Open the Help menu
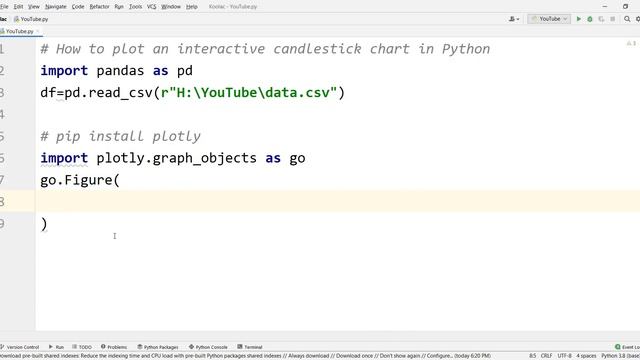Viewport: 640px width, 360px height. click(x=191, y=7)
